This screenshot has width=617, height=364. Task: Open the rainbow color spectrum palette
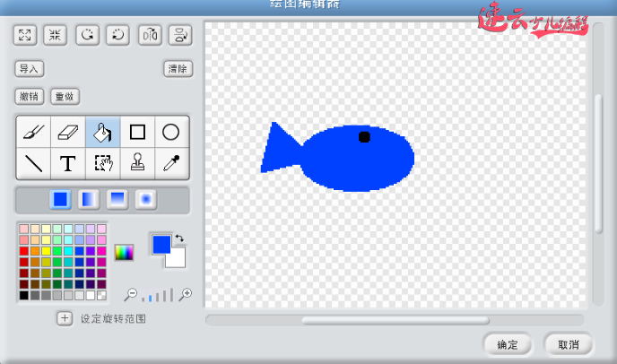tap(124, 253)
